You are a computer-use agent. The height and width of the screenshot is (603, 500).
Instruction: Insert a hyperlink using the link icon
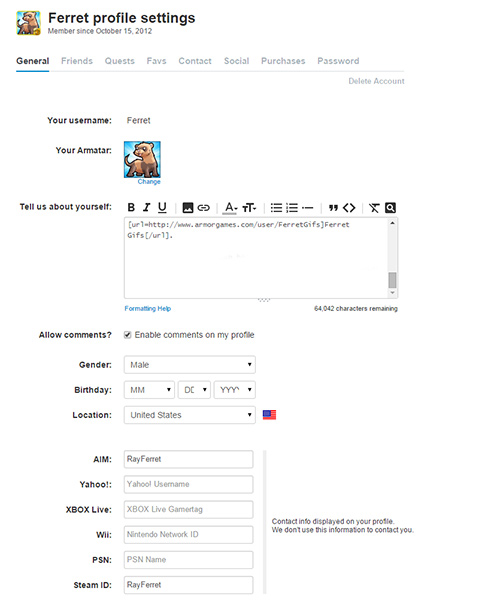[203, 208]
